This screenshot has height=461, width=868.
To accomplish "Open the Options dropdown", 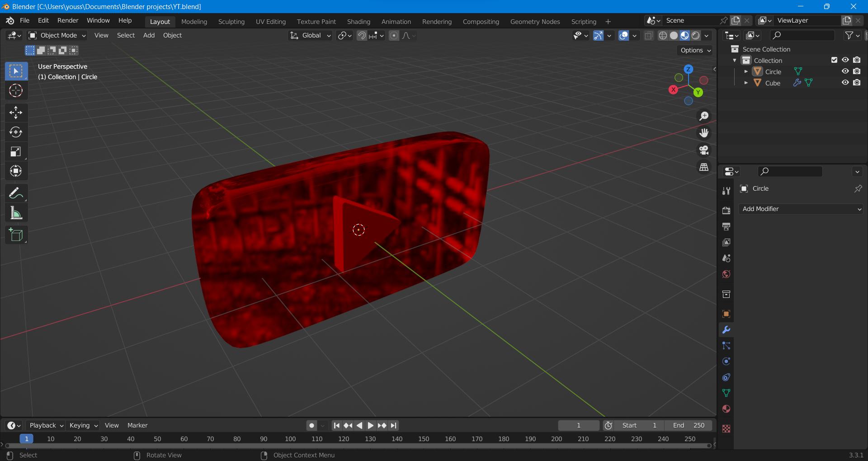I will 695,50.
